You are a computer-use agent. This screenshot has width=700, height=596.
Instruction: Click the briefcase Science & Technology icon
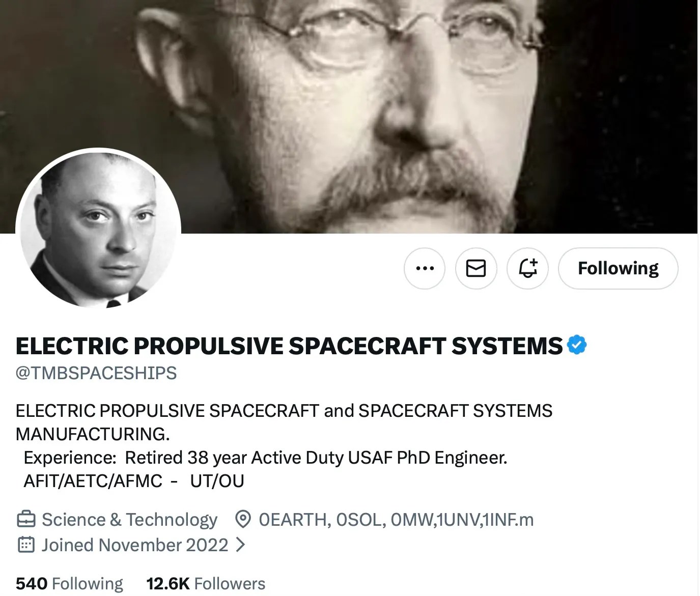click(x=26, y=520)
